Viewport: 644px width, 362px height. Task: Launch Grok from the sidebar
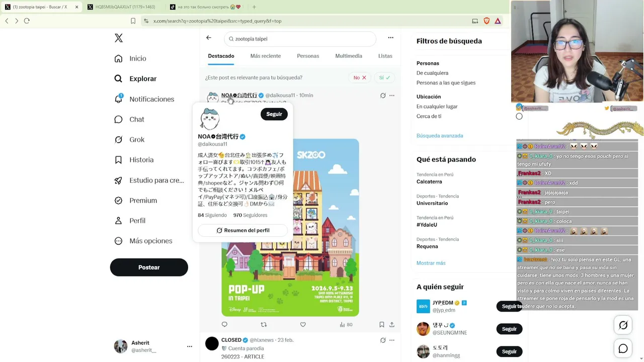click(x=129, y=140)
